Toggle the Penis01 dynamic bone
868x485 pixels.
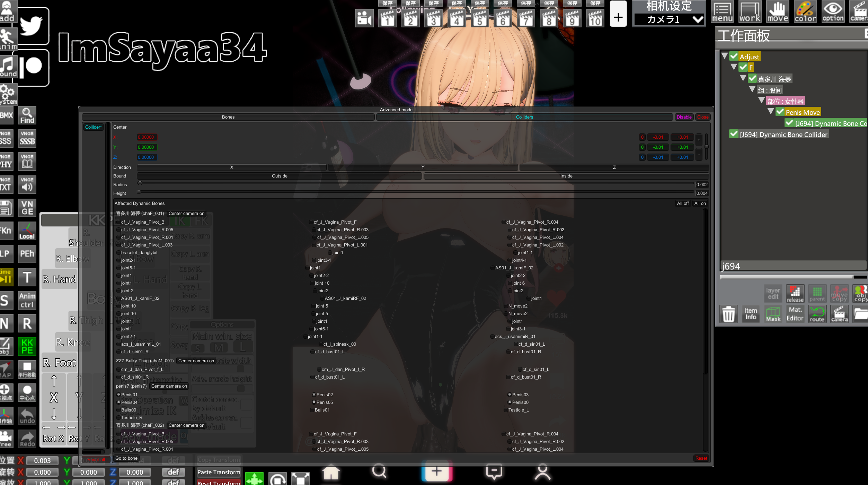pos(118,395)
